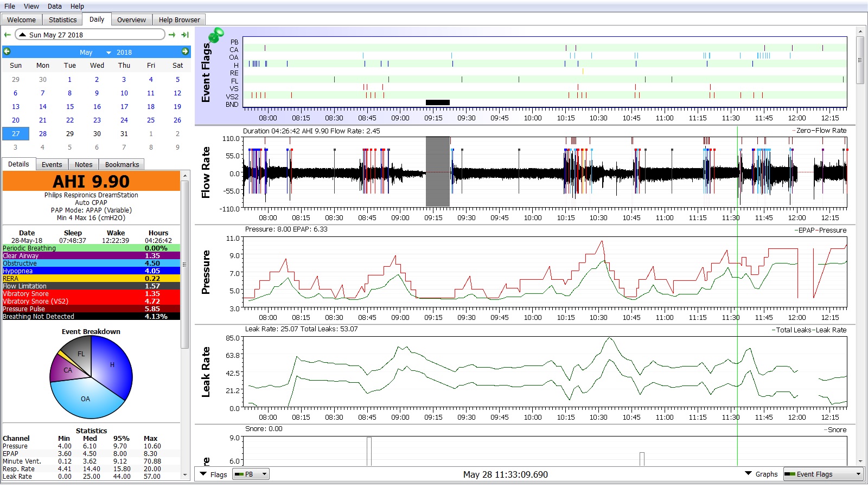Collapse calendar with triangle in date box

[22, 35]
